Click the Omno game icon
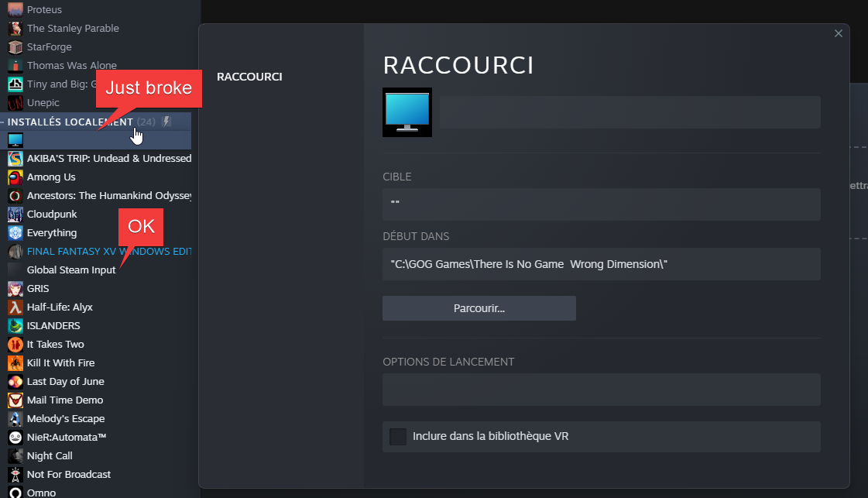 click(x=15, y=493)
